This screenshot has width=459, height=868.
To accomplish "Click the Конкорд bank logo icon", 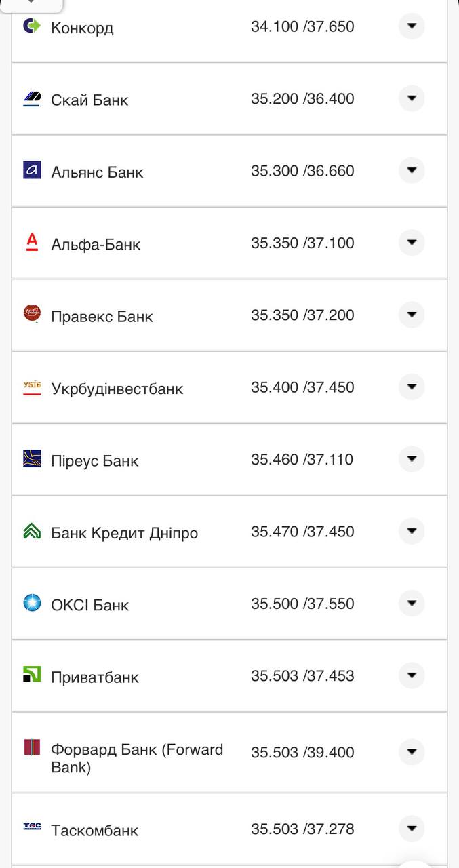I will tap(32, 26).
